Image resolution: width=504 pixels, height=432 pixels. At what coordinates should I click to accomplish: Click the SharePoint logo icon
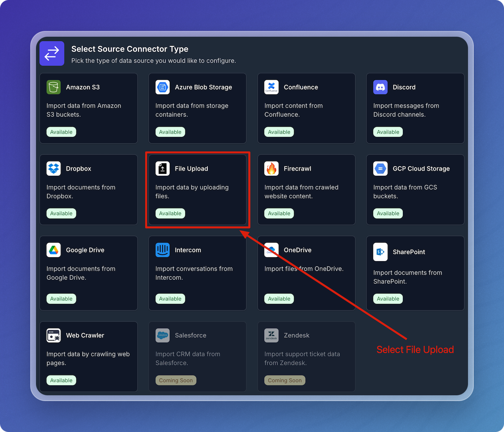coord(381,252)
